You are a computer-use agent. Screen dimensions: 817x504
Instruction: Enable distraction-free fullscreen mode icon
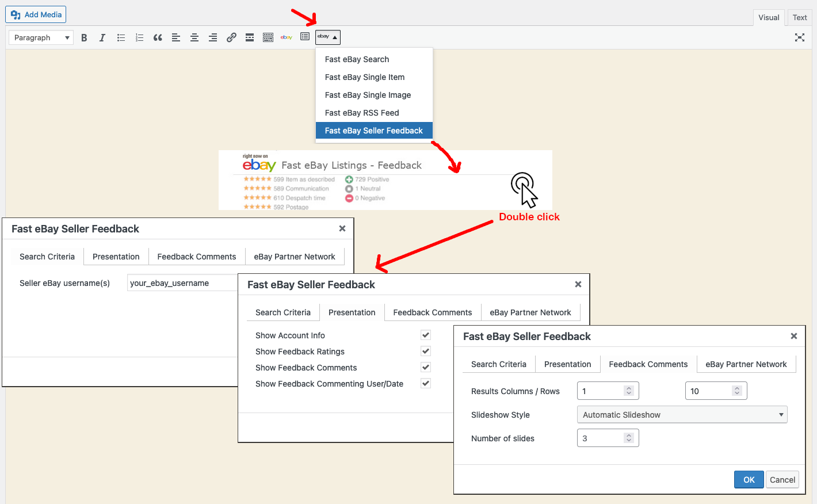(x=800, y=37)
